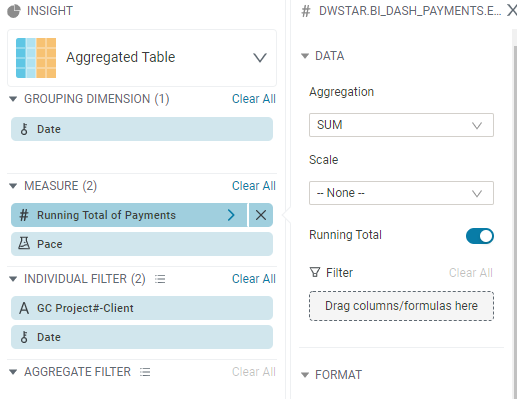517x399 pixels.
Task: Click the Aggregated Table grid icon
Action: (x=36, y=58)
